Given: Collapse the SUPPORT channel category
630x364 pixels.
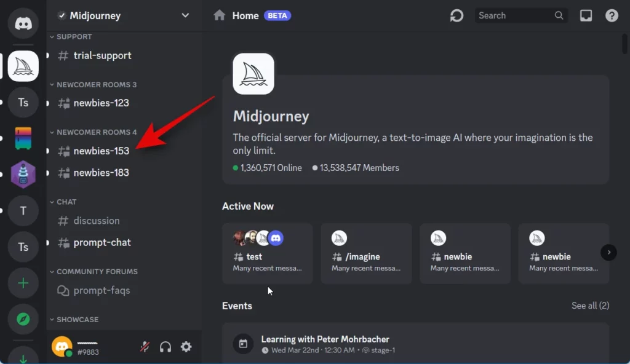Looking at the screenshot, I should click(74, 37).
